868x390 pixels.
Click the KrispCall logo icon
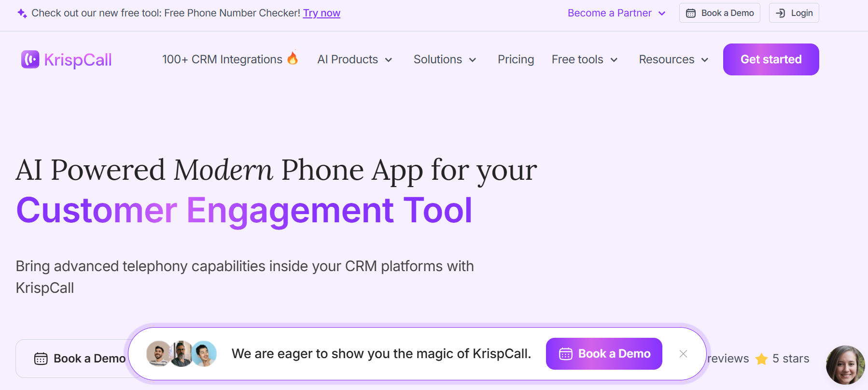point(30,59)
